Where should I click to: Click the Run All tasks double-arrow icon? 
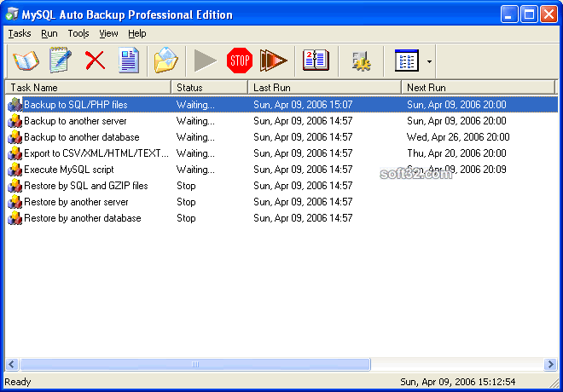274,61
